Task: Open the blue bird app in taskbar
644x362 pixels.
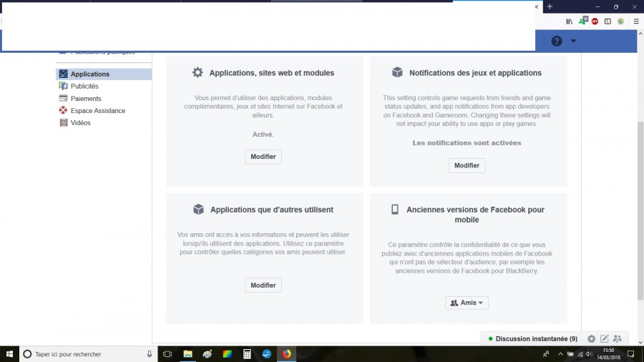Action: (x=267, y=354)
